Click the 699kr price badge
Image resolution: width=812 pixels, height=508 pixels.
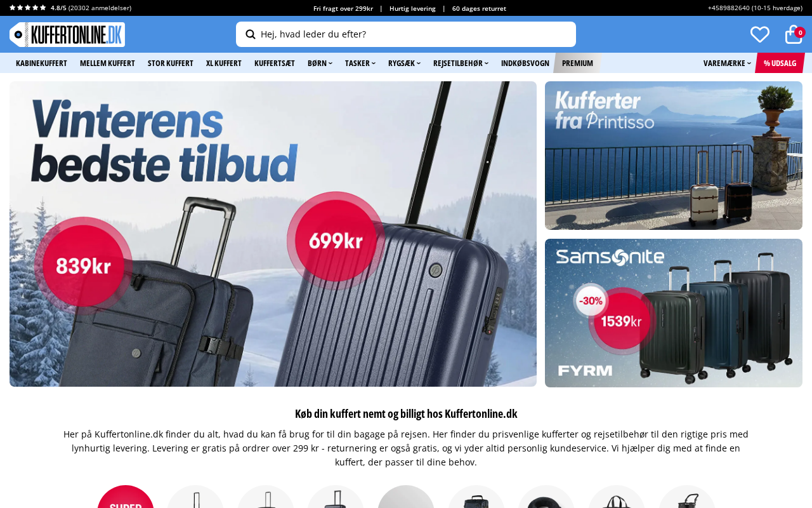pyautogui.click(x=336, y=241)
